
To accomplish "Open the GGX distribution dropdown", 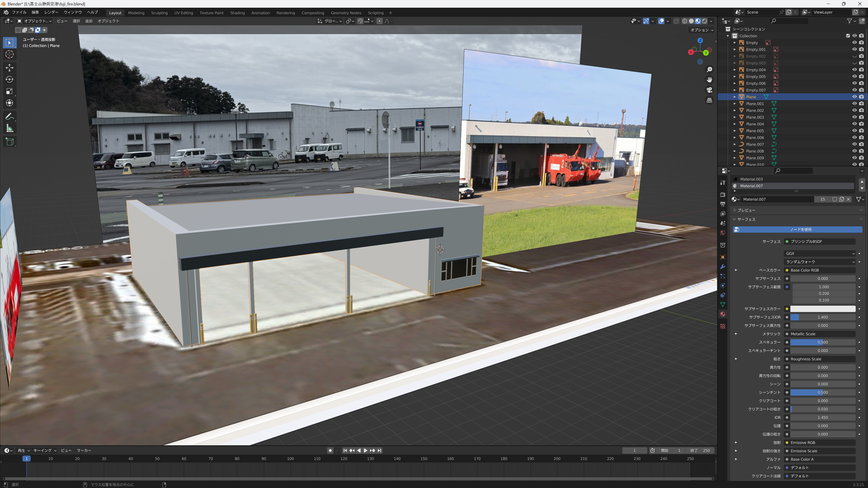I will tap(819, 253).
